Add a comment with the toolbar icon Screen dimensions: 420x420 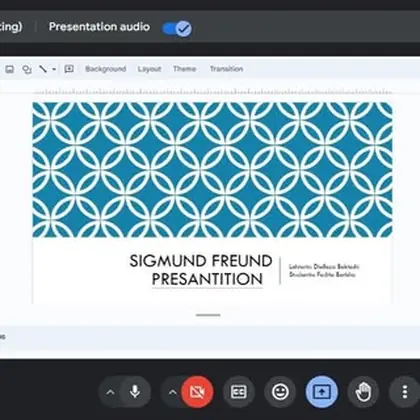pyautogui.click(x=69, y=69)
